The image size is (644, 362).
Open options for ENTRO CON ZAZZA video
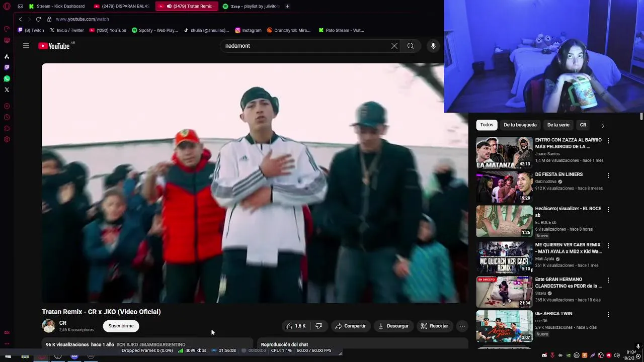[x=608, y=141]
